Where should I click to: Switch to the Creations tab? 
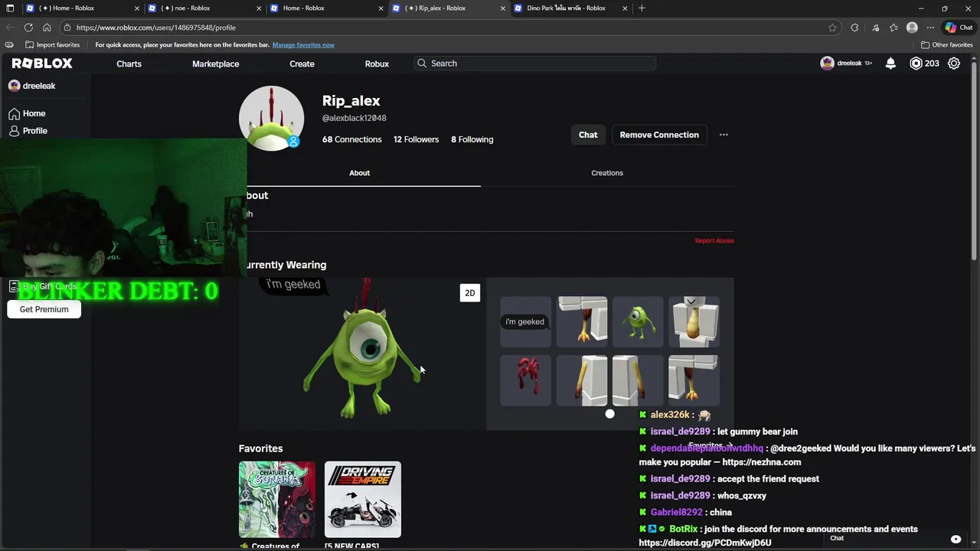[607, 173]
